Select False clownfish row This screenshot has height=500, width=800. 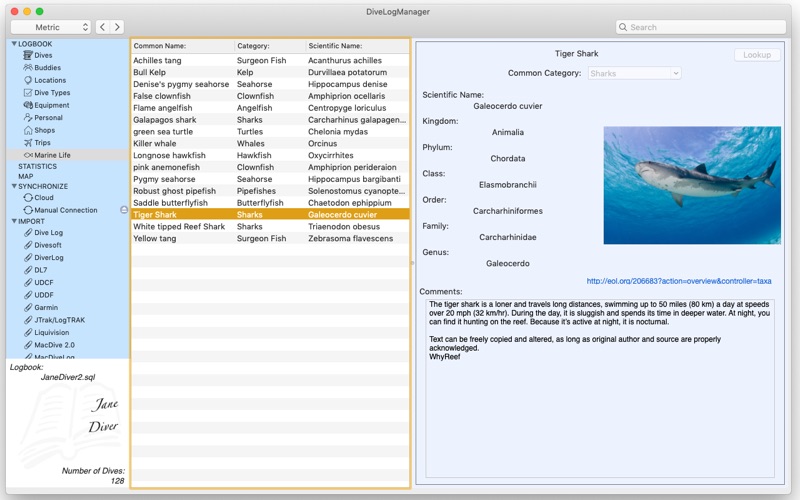tap(270, 96)
